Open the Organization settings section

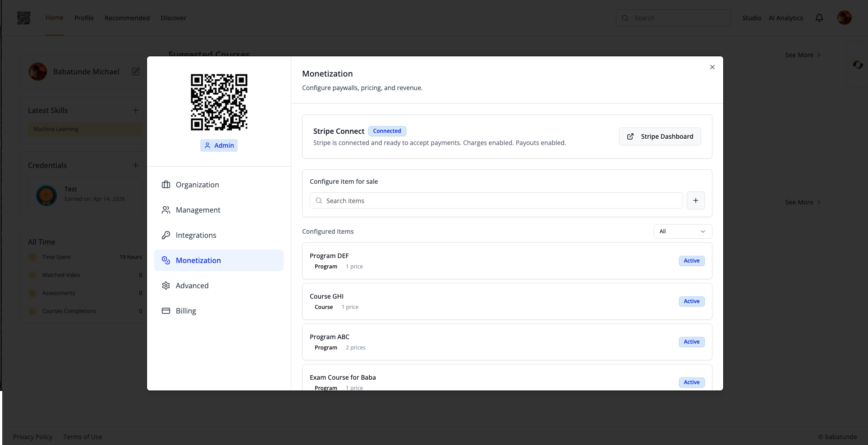[219, 185]
